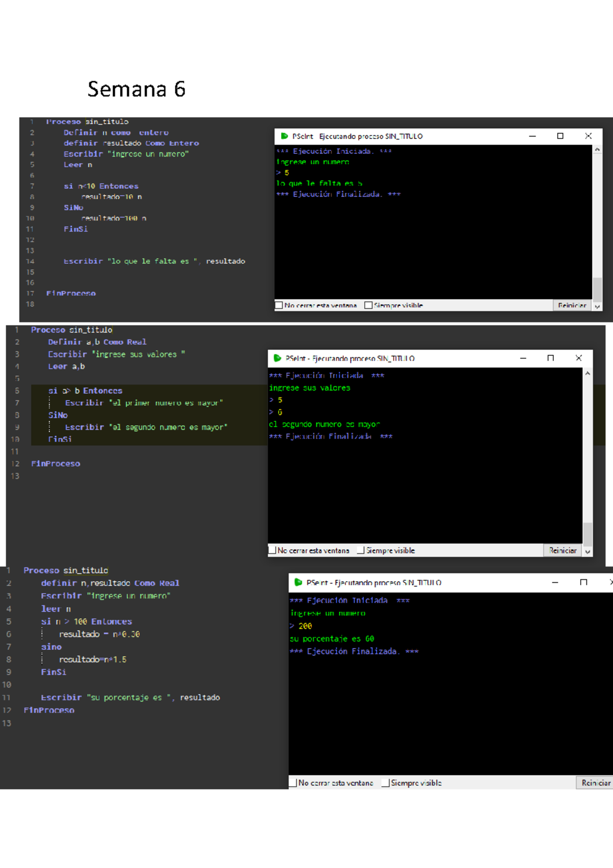Minimize the console showing "el segundo numero es mayor"
The width and height of the screenshot is (613, 868).
point(523,358)
